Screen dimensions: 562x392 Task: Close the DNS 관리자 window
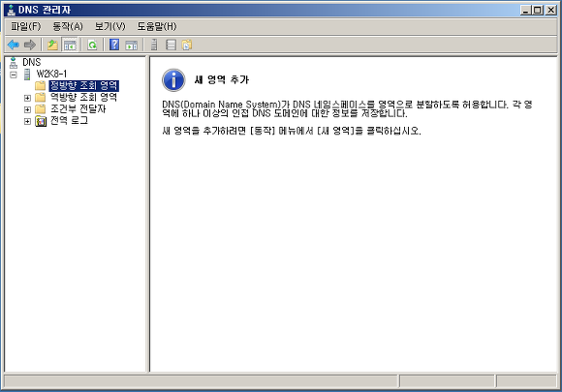(550, 10)
